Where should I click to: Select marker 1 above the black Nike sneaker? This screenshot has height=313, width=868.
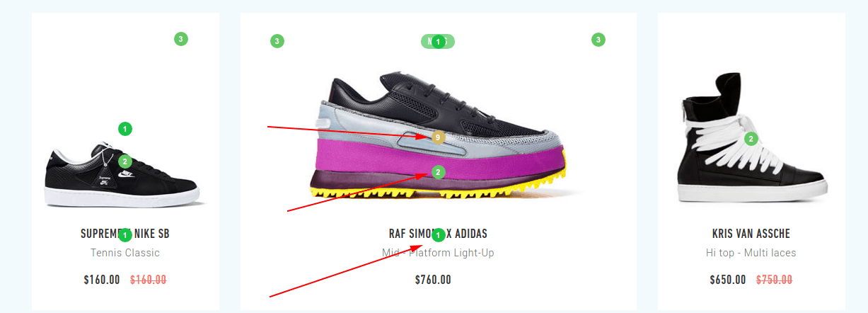[125, 129]
